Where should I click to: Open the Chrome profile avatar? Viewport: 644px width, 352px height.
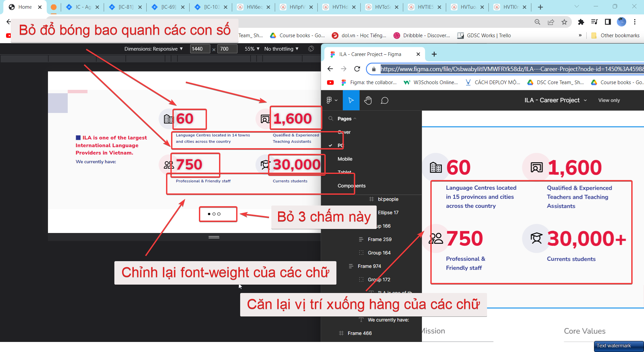[x=622, y=22]
